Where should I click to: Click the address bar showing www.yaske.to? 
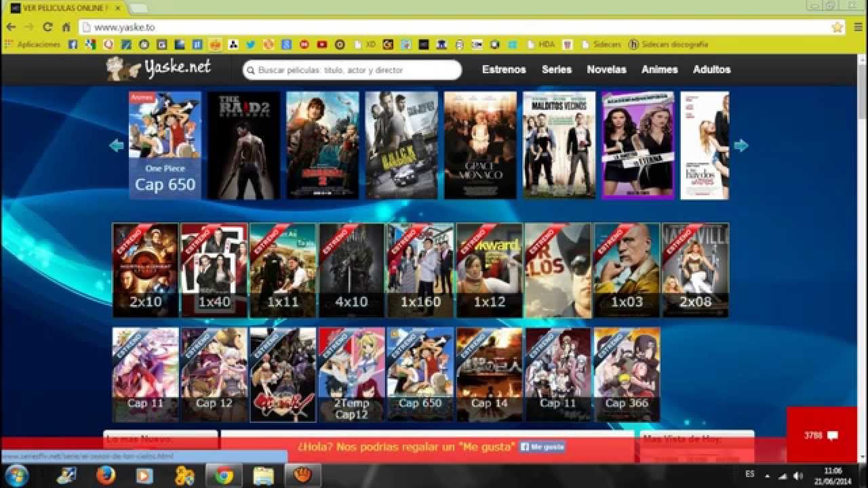454,27
